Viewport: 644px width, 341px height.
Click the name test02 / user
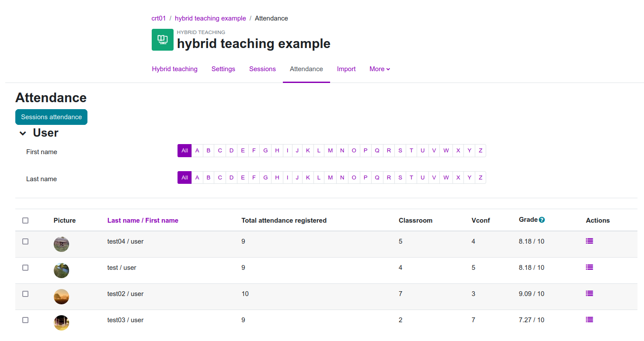tap(125, 294)
